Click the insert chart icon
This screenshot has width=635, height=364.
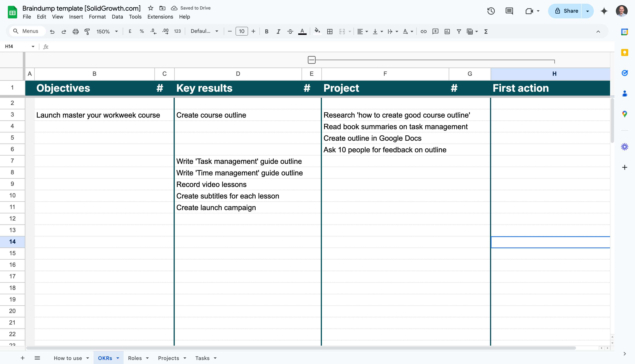(447, 32)
